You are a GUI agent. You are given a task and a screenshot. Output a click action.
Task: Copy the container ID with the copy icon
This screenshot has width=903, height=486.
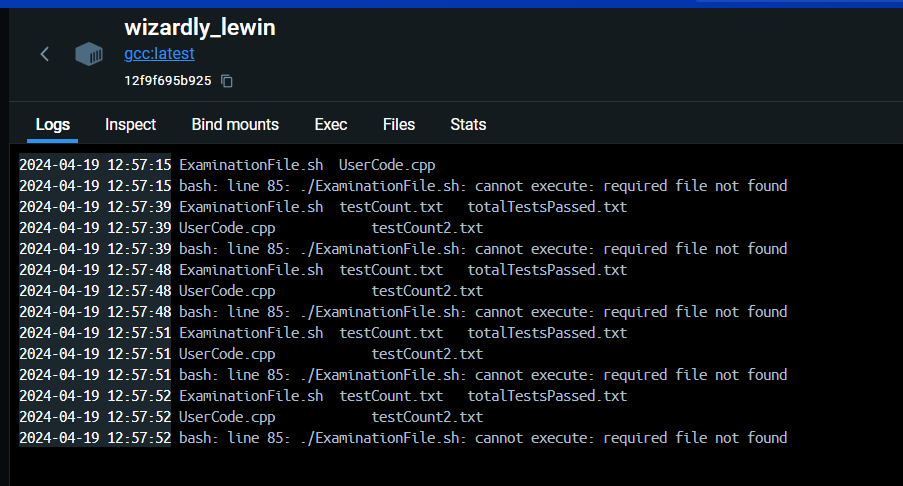tap(227, 80)
